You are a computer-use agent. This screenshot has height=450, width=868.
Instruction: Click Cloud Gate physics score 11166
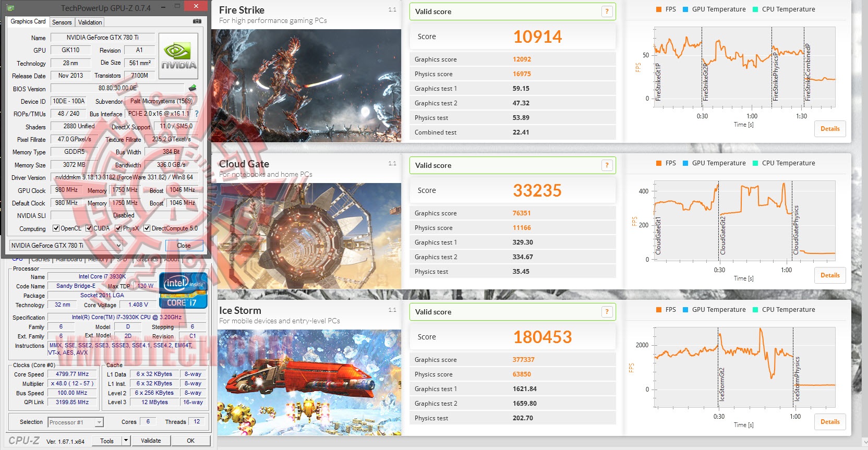(522, 228)
